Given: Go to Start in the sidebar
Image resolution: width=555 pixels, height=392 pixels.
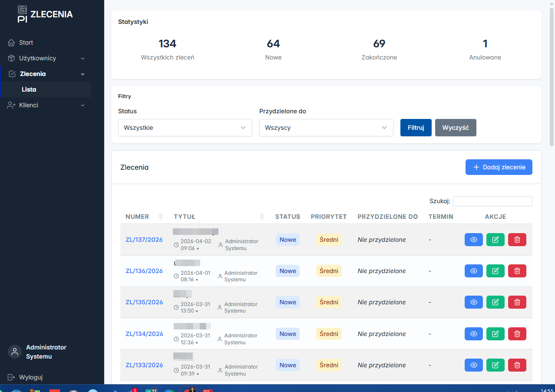Looking at the screenshot, I should (26, 43).
